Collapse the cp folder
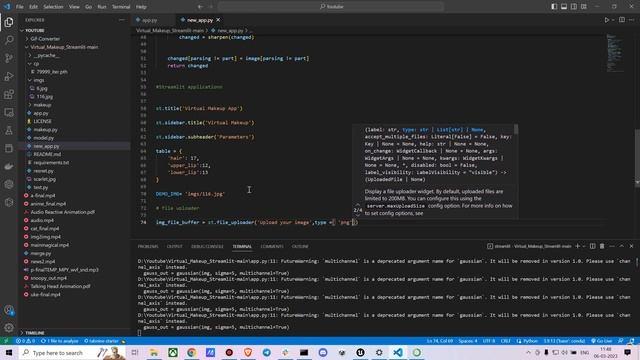640x360 pixels. point(36,64)
